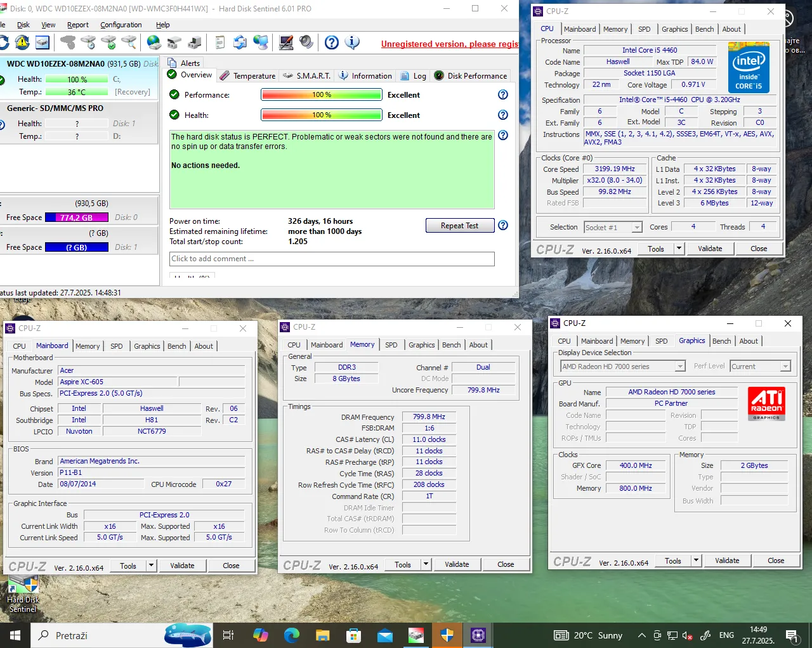
Task: Click Validate in Memory CPU-Z window
Action: [457, 564]
